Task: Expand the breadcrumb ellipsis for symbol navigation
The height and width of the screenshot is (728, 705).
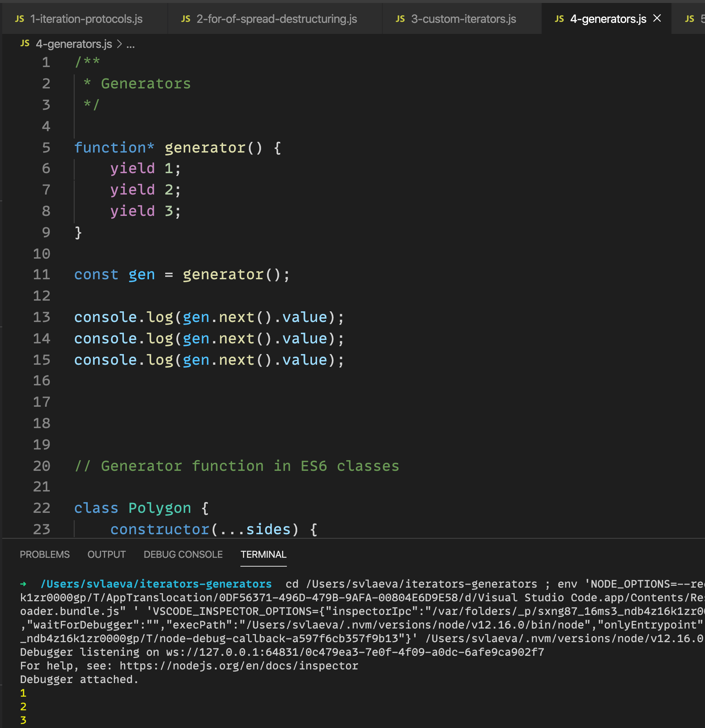Action: (131, 44)
